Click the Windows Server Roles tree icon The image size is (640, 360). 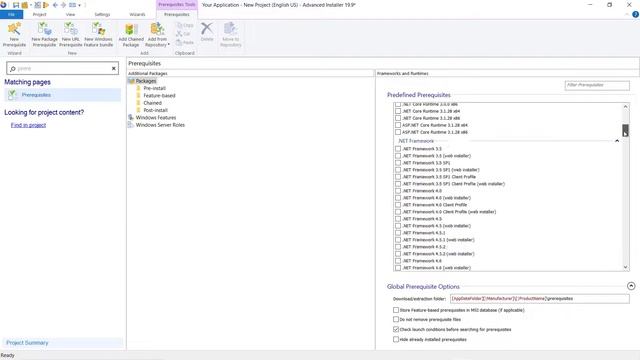131,125
